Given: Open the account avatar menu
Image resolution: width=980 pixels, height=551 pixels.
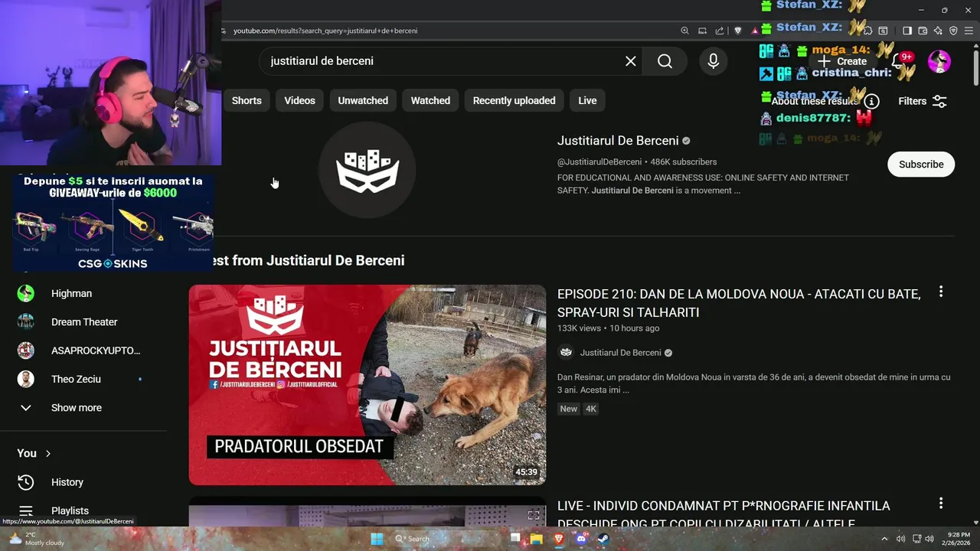Looking at the screenshot, I should pyautogui.click(x=939, y=61).
